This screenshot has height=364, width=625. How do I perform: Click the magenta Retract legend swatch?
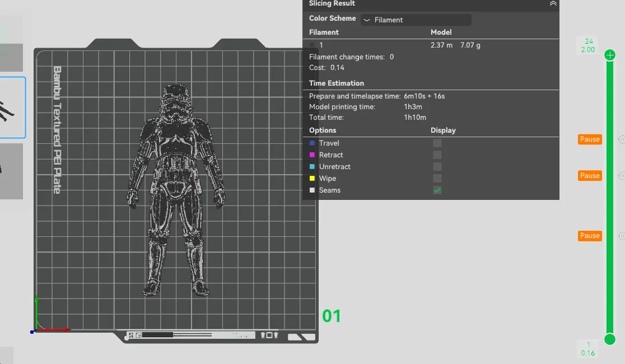pyautogui.click(x=312, y=155)
